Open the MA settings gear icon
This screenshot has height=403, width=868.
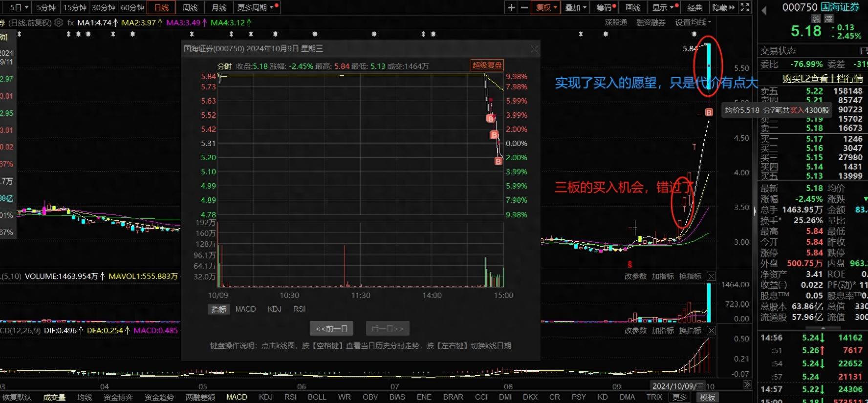click(59, 22)
